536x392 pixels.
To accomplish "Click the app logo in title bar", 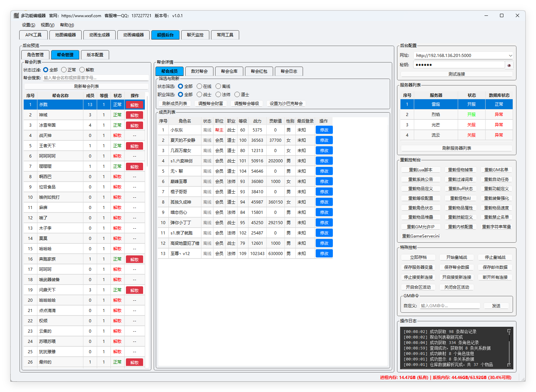I will (16, 15).
